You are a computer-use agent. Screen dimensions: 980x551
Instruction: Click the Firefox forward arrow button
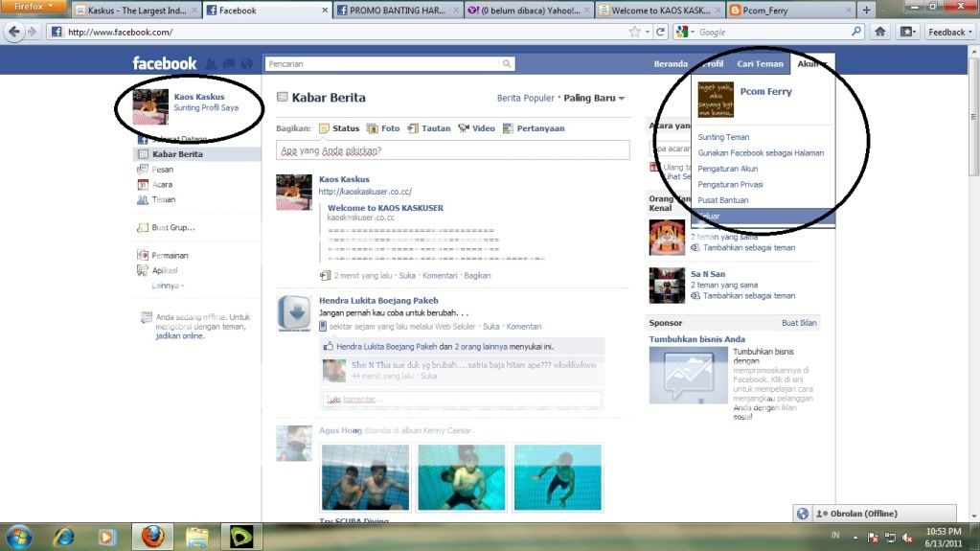point(32,32)
